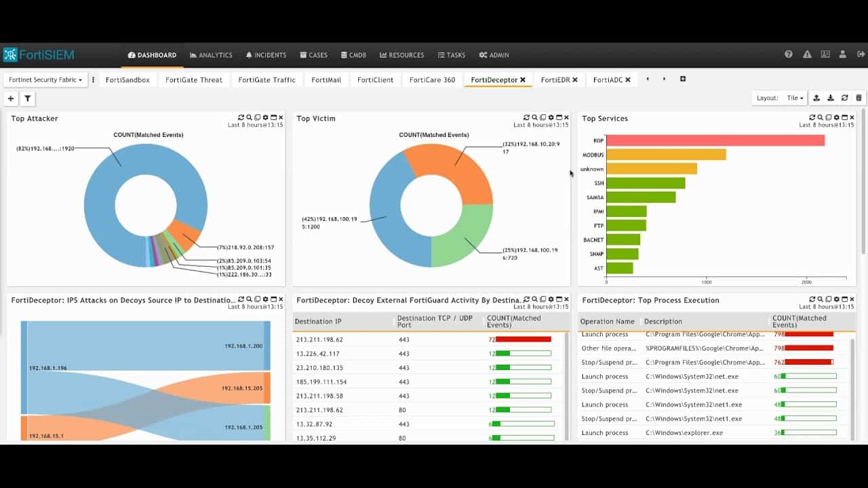Open RESOURCES in top navigation
The width and height of the screenshot is (868, 488).
click(x=402, y=55)
